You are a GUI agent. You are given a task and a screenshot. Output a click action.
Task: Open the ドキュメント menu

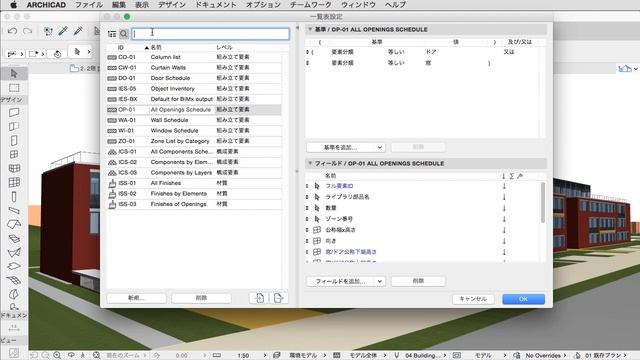(216, 5)
